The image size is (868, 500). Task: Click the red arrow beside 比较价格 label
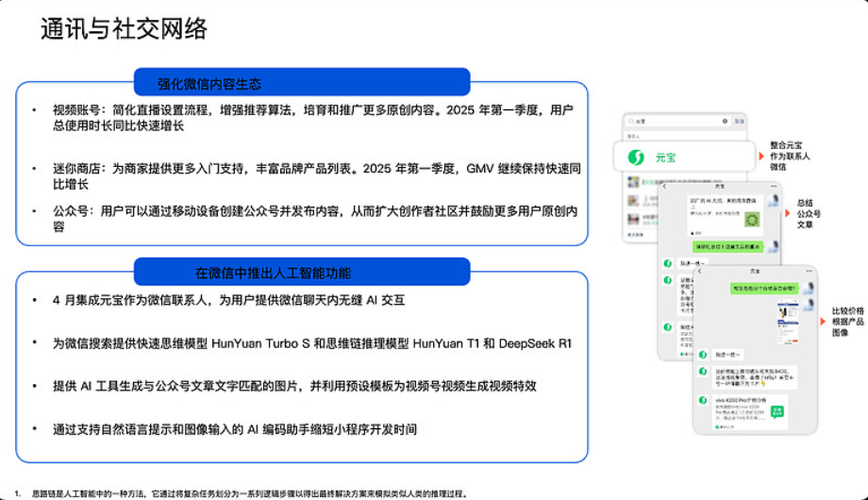[x=824, y=324]
